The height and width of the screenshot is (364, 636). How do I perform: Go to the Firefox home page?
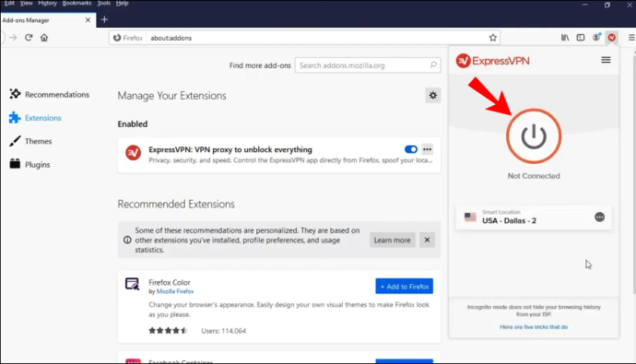44,38
